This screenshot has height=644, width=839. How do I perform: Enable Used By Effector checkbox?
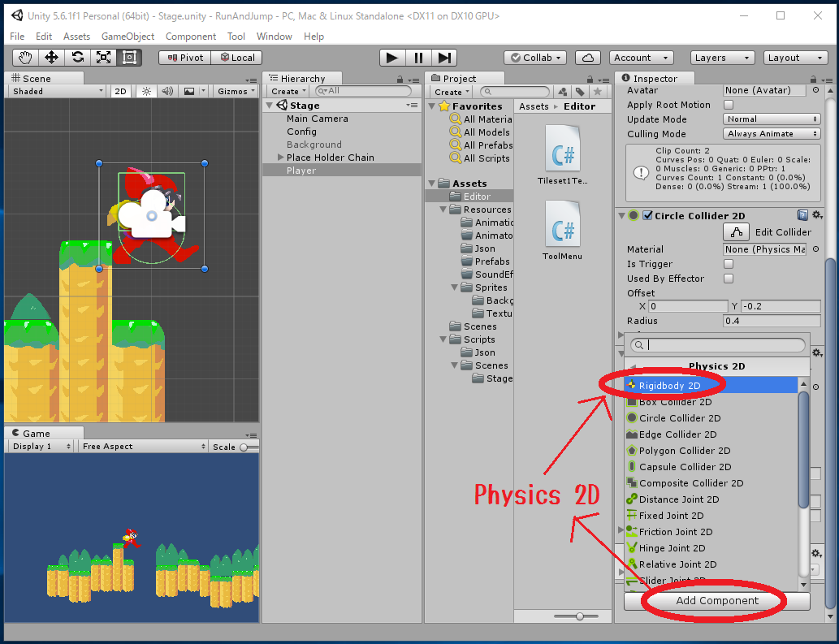point(729,278)
